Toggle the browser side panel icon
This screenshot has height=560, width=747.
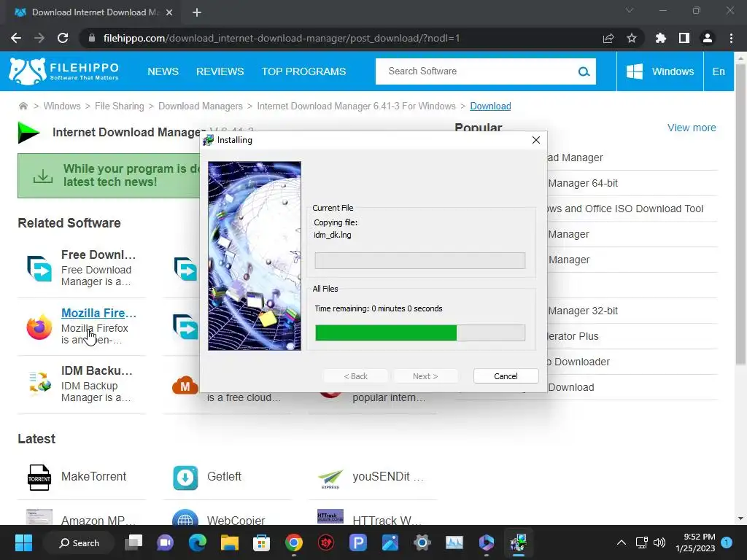tap(684, 38)
